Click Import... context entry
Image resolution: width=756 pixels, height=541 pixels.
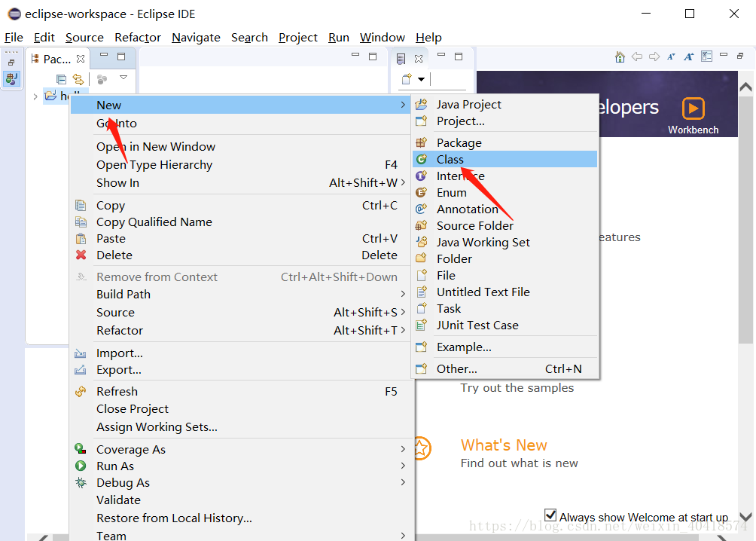click(x=241, y=353)
